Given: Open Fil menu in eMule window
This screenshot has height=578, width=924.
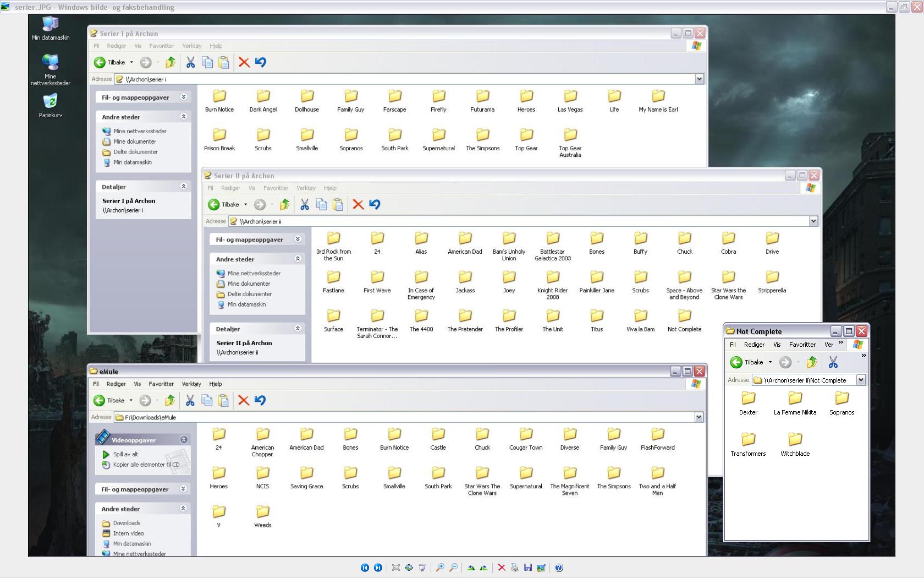Looking at the screenshot, I should click(96, 384).
